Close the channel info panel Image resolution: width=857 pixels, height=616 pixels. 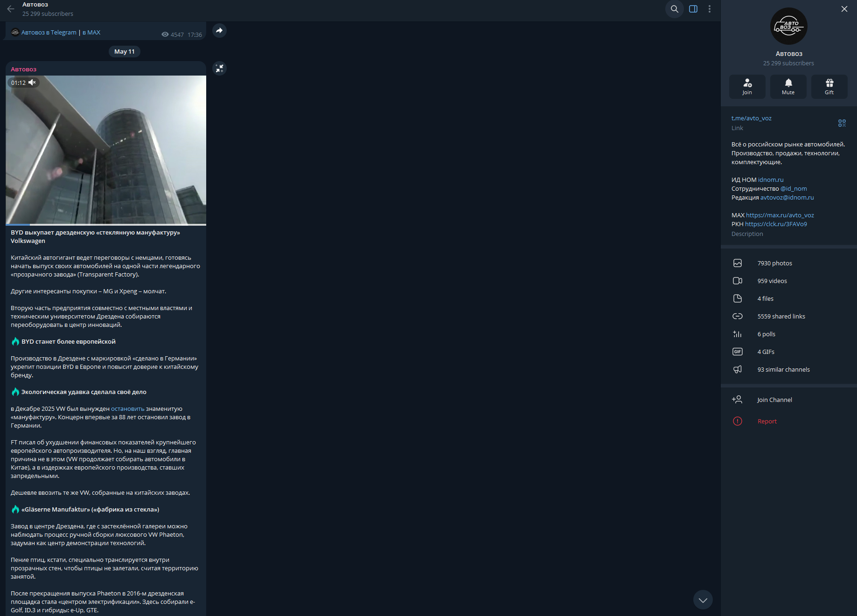point(844,9)
